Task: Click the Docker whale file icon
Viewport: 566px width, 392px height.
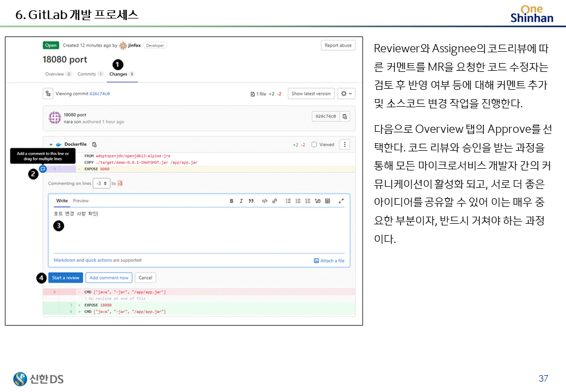Action: click(x=58, y=144)
